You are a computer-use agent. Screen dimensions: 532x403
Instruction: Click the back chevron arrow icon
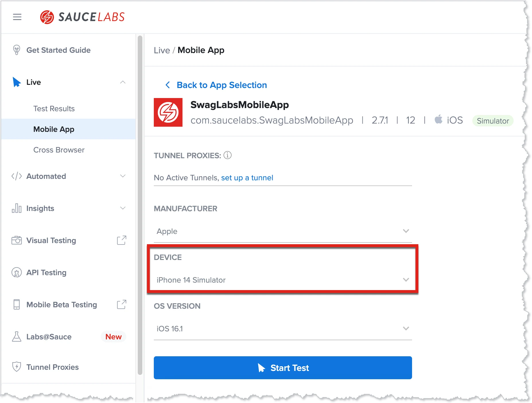[x=168, y=85]
